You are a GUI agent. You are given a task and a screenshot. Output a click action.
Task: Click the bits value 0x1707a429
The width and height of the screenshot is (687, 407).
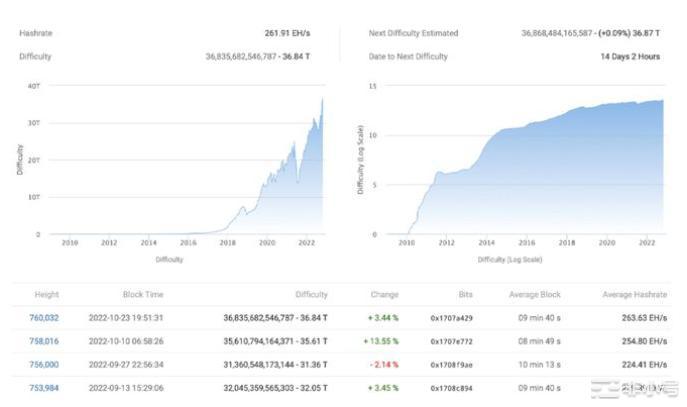click(x=451, y=318)
